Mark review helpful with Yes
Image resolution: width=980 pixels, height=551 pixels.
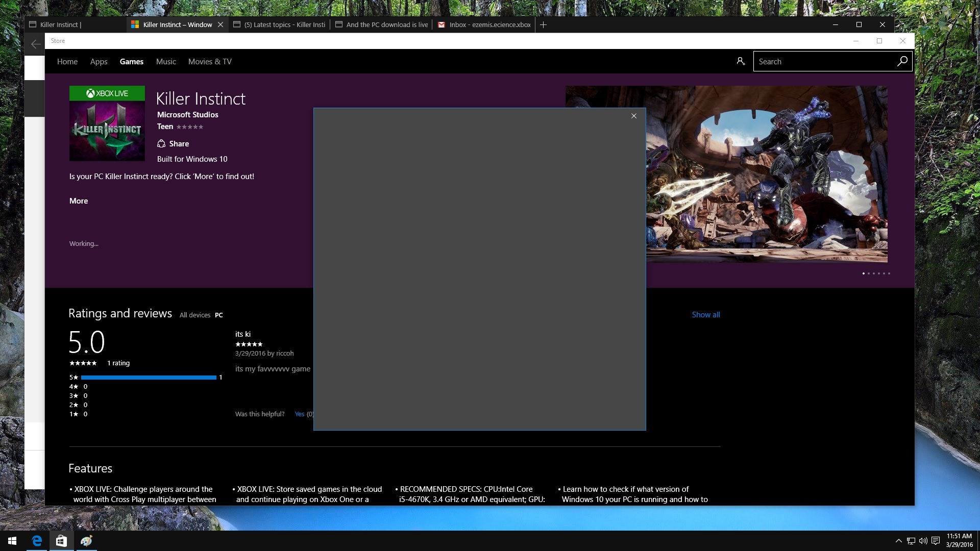tap(299, 414)
